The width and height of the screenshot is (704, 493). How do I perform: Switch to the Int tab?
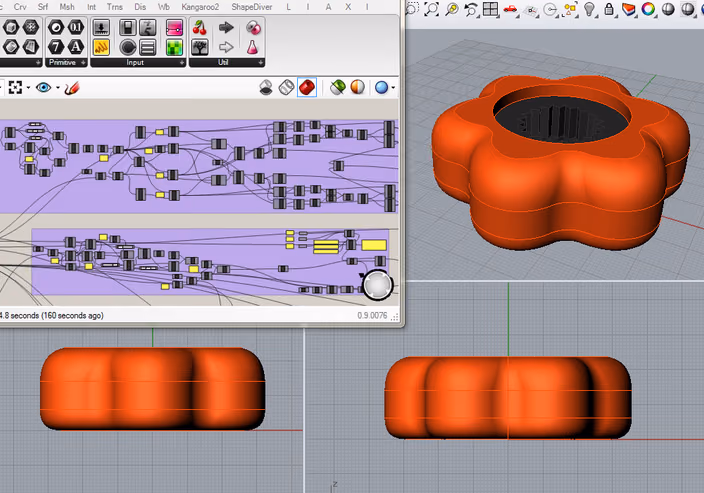click(92, 7)
